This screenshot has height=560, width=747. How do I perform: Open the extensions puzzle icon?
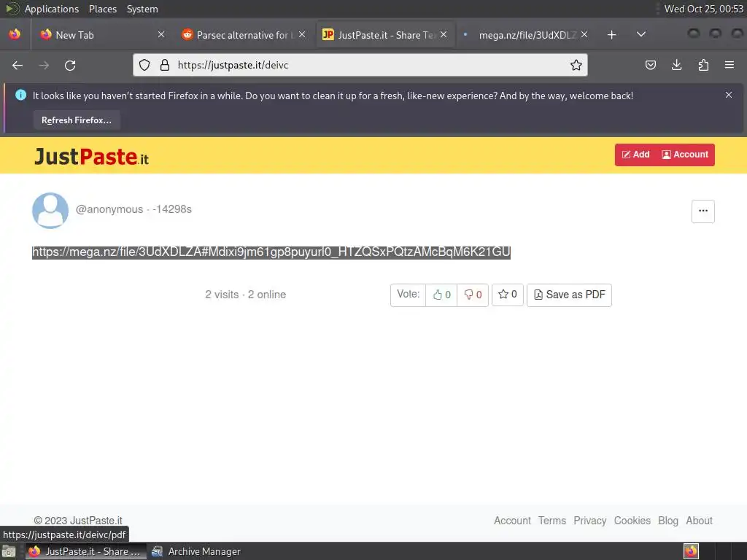[703, 65]
